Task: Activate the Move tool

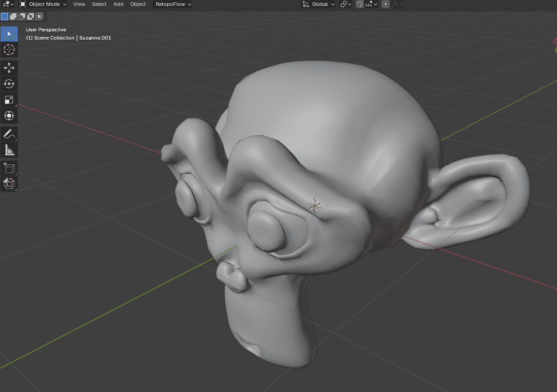Action: (9, 68)
